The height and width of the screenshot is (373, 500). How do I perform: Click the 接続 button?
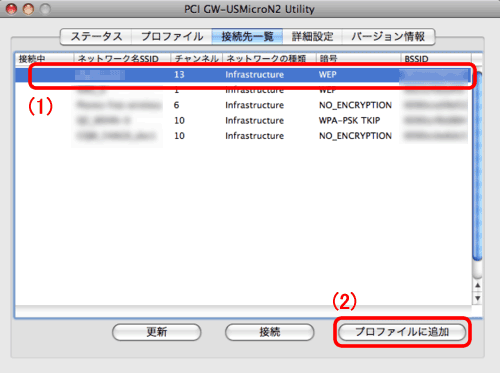coord(270,332)
